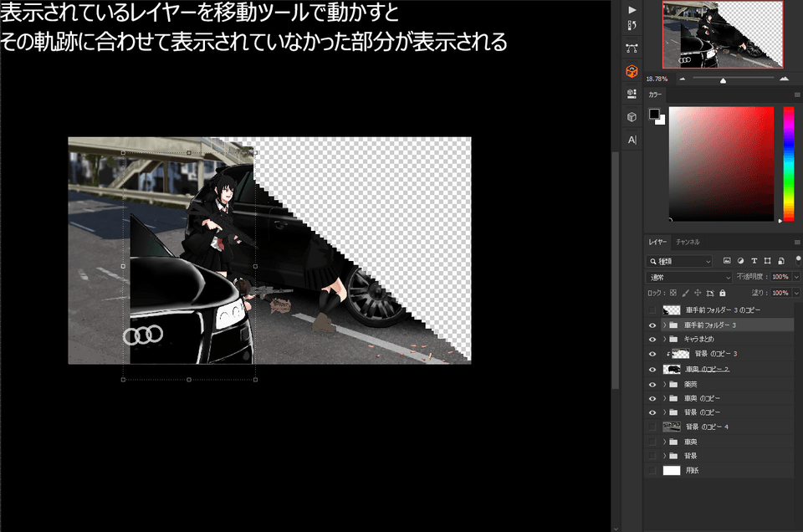Screen dimensions: 803x532
Task: Click the navigator preview thumbnail
Action: (723, 34)
